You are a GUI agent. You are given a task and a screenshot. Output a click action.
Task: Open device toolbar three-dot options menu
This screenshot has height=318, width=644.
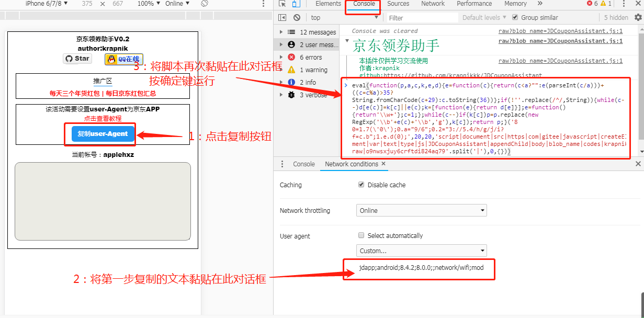click(263, 4)
